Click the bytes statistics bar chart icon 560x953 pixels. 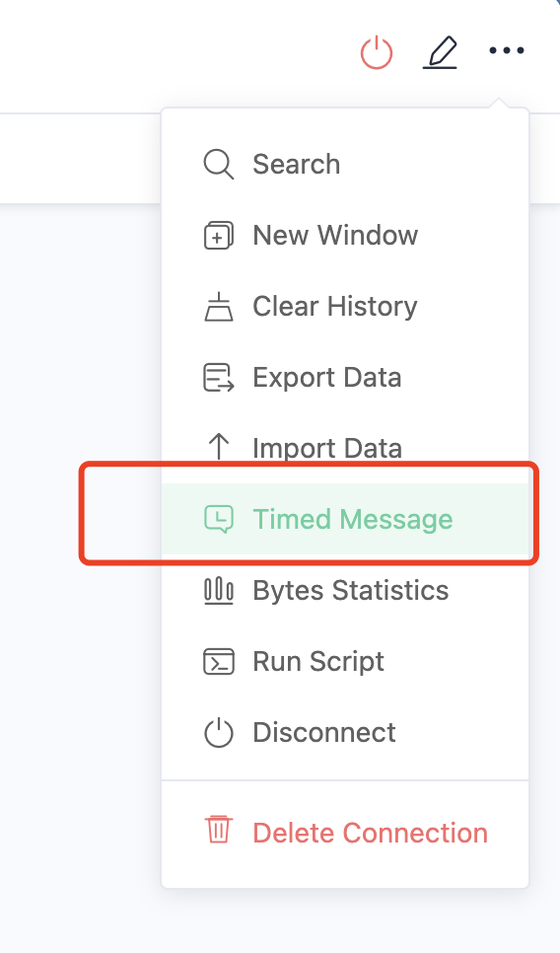pyautogui.click(x=219, y=591)
